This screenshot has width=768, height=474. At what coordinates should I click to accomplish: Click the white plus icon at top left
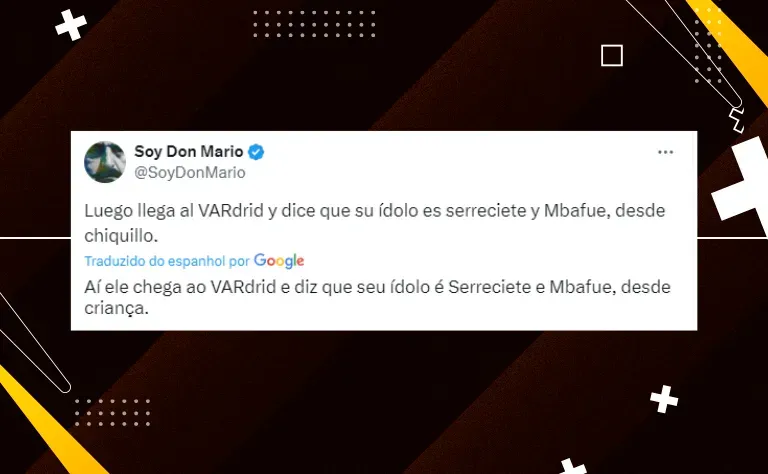tap(71, 24)
